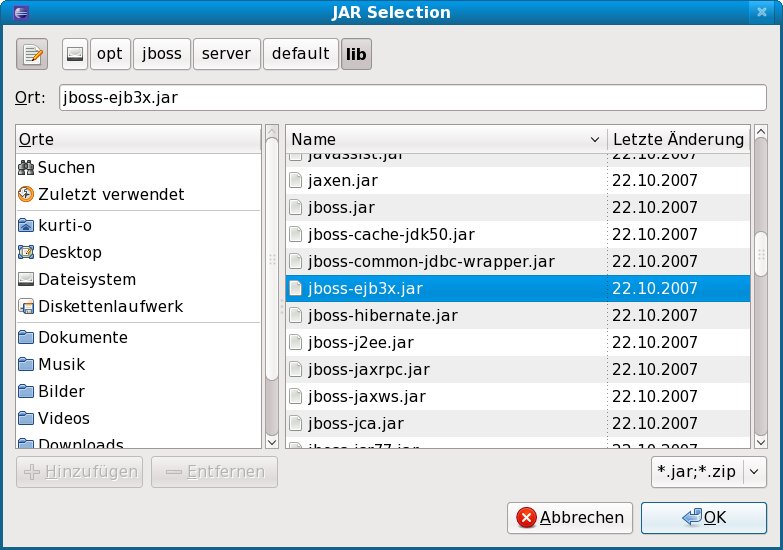
Task: Open the 'opt' path segment
Action: point(110,54)
